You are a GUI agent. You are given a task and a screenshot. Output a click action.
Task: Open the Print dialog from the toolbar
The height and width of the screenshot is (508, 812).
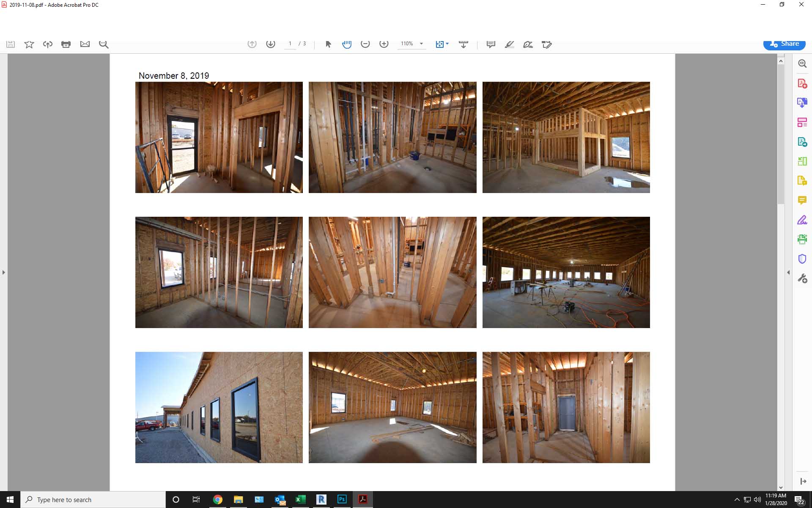66,44
